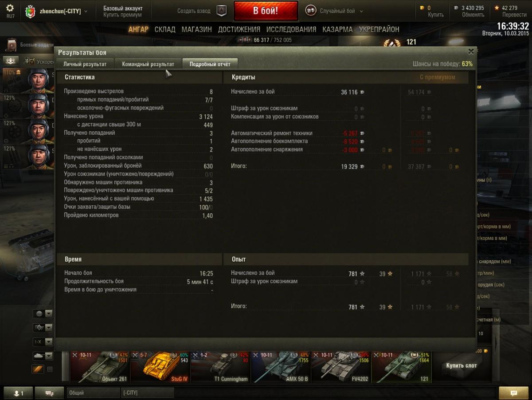Open the АНГАР menu tab
The image size is (532, 400).
(x=138, y=29)
